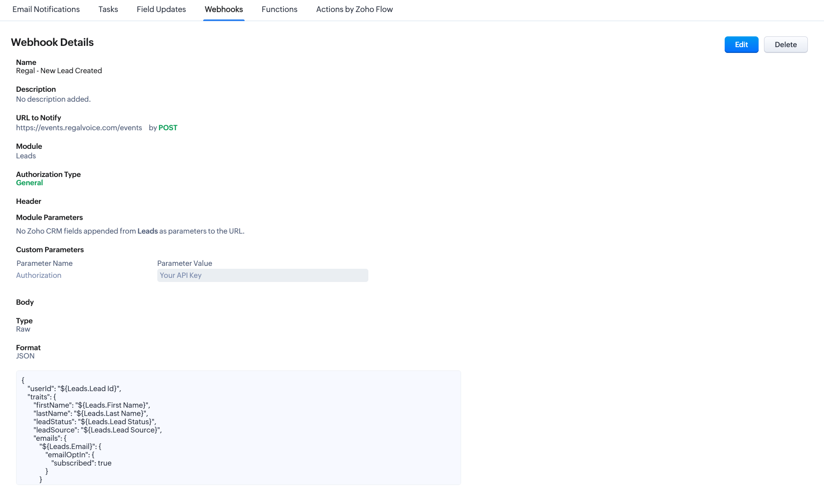
Task: Click the "leadSource" line in JSON body
Action: click(98, 430)
